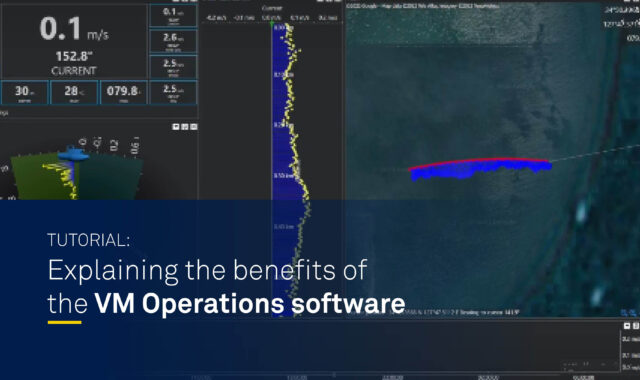Select the 2.6 data tile in the right column
This screenshot has width=640, height=380.
tap(173, 41)
